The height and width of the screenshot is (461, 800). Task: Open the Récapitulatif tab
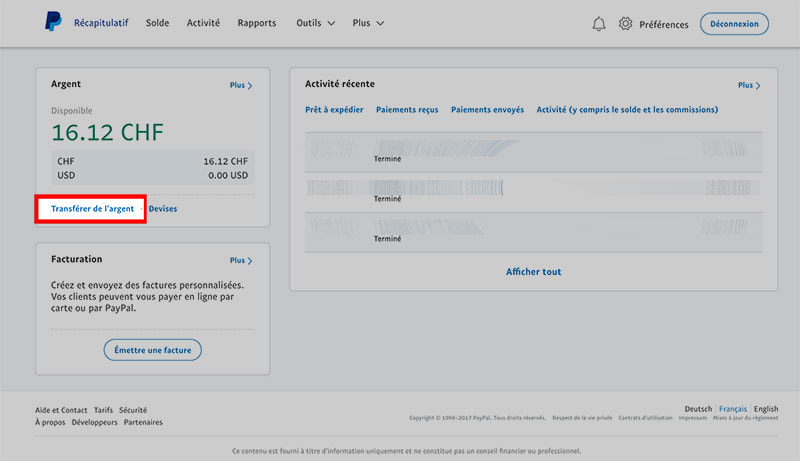tap(102, 23)
